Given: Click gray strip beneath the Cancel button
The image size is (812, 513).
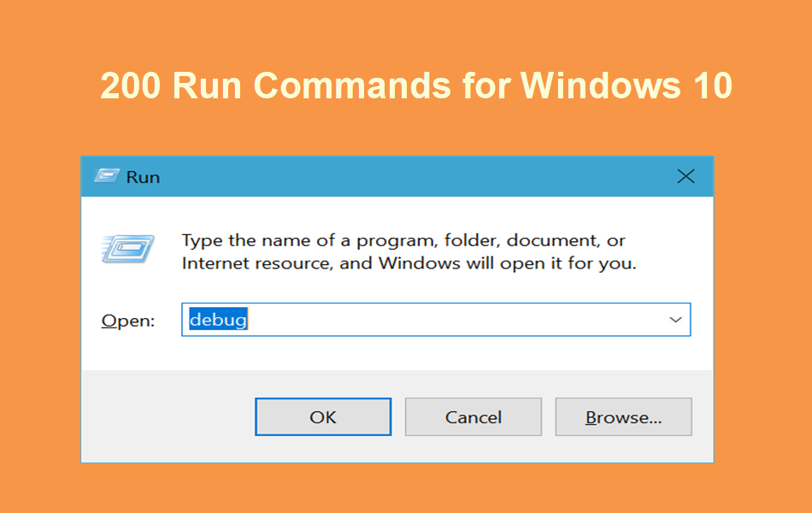Looking at the screenshot, I should [473, 449].
